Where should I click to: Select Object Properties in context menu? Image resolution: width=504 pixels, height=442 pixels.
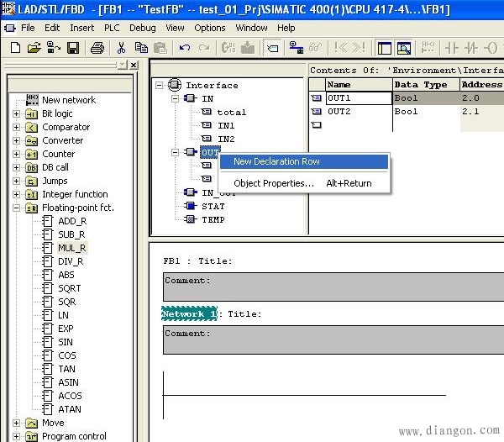tap(274, 183)
